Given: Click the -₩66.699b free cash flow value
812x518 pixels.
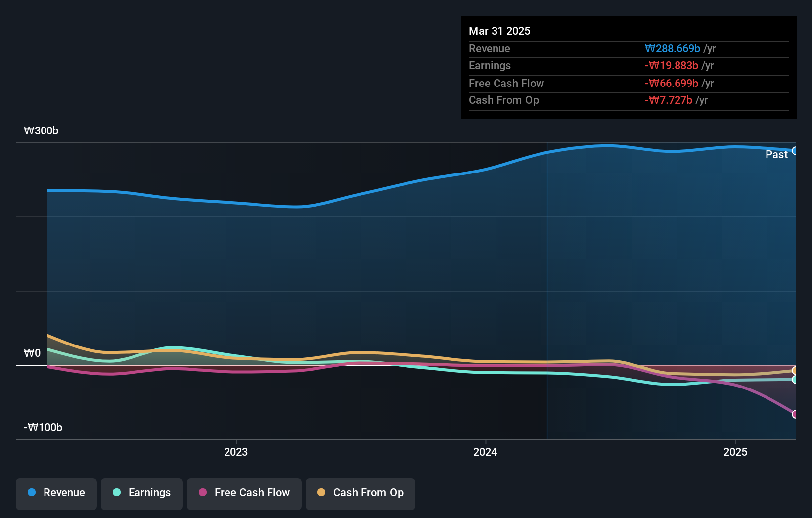Looking at the screenshot, I should 672,83.
